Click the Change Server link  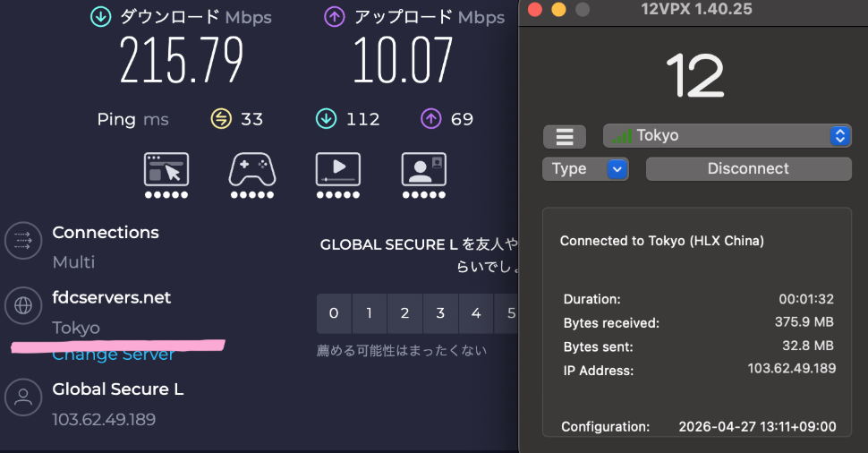[114, 355]
